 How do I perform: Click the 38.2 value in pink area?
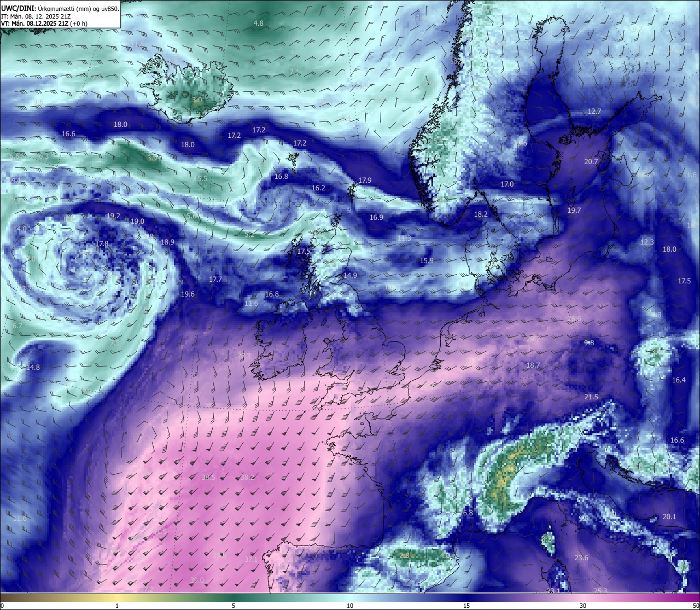tap(247, 478)
